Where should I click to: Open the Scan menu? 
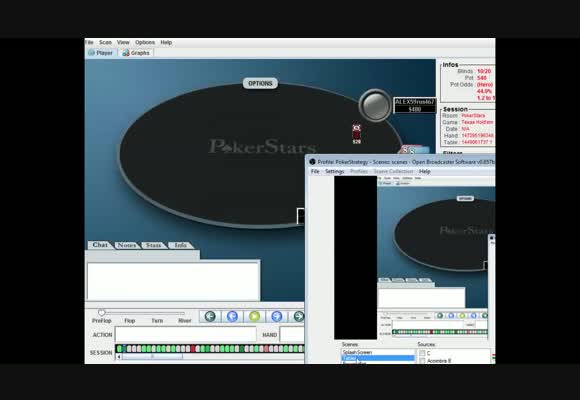pos(105,43)
